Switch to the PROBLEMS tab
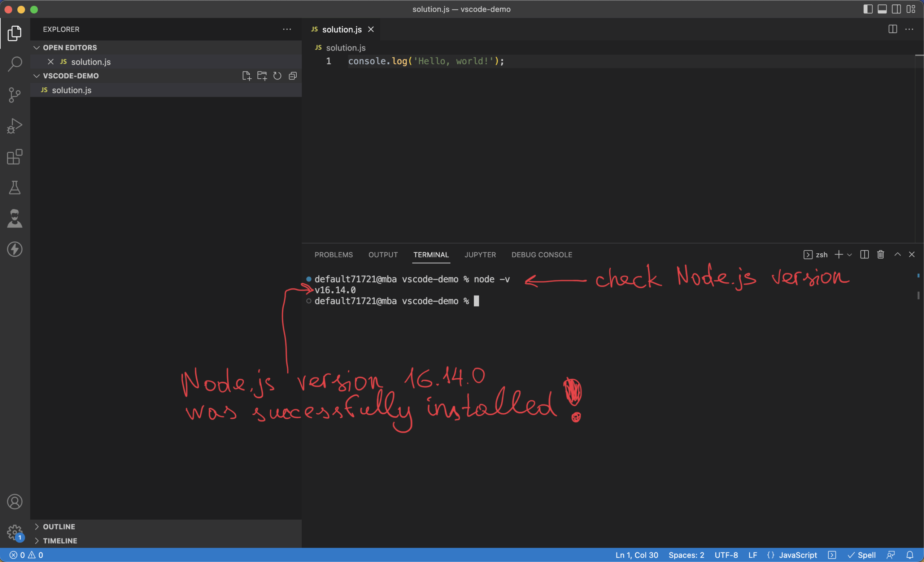 (334, 254)
